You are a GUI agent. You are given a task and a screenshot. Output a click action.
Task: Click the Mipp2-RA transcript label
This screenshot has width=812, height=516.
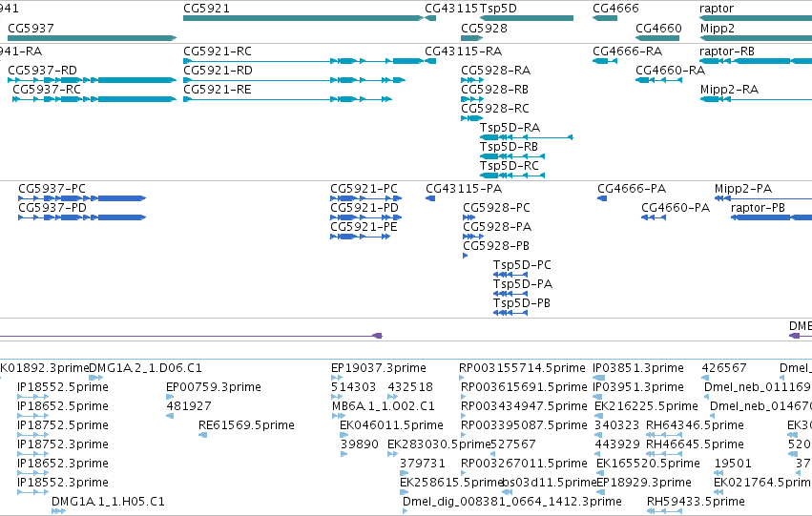pos(729,90)
